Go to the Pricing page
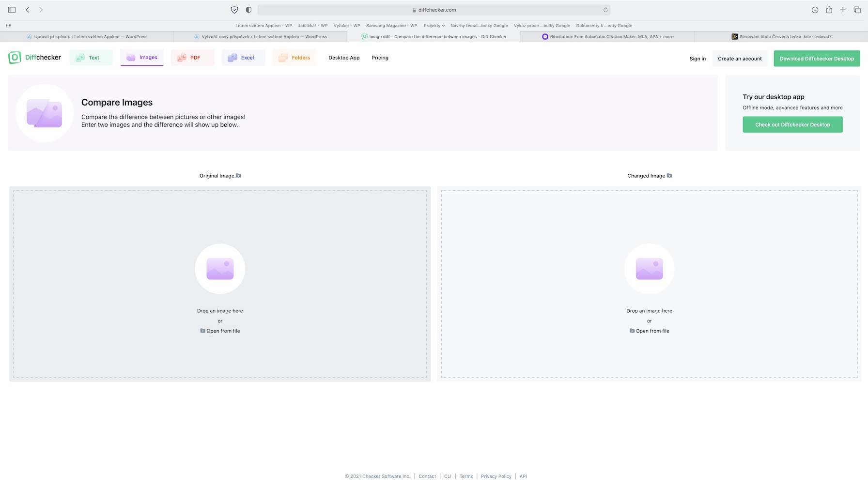The image size is (868, 488). tap(380, 58)
